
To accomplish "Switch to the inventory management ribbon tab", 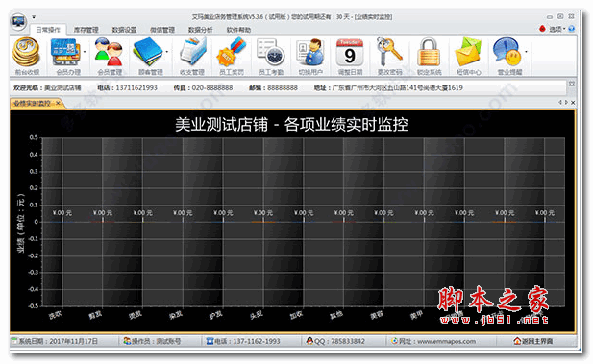I will pyautogui.click(x=86, y=30).
